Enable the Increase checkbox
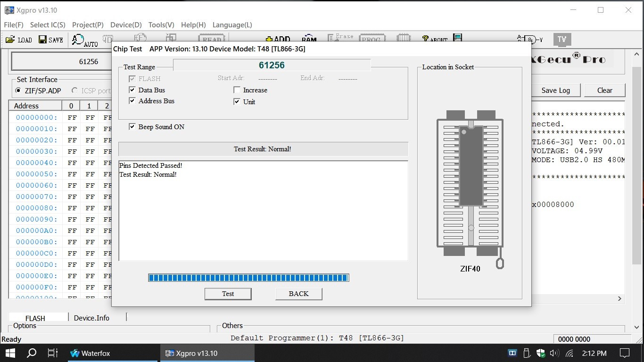Viewport: 644px width, 362px height. tap(237, 90)
